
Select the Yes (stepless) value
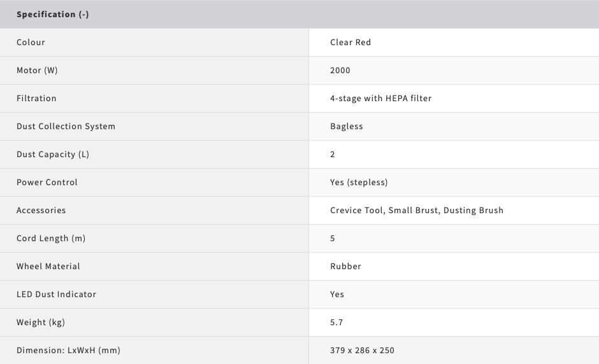[x=359, y=182]
